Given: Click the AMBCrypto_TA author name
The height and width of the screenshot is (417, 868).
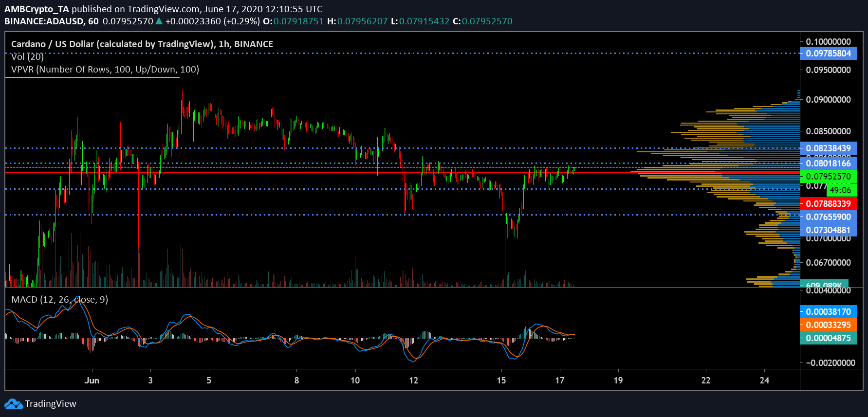Looking at the screenshot, I should coord(37,9).
